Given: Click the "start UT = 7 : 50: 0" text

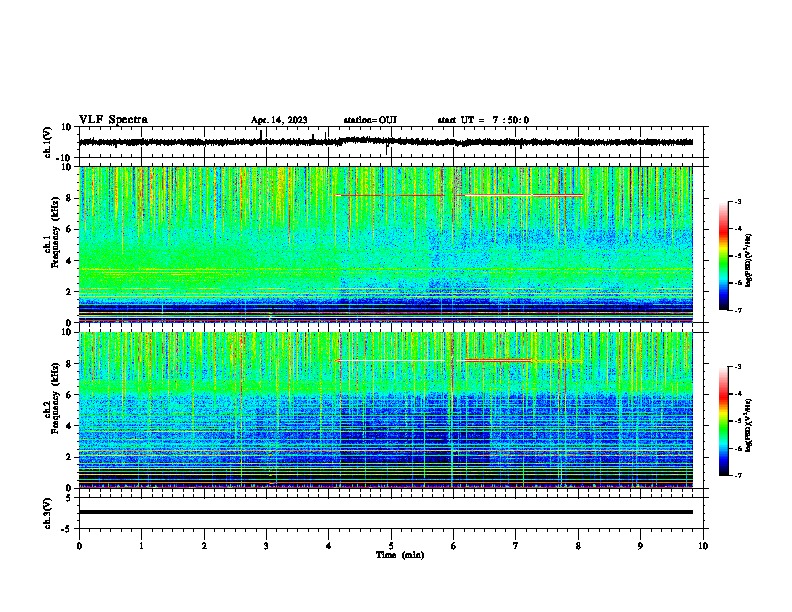Looking at the screenshot, I should click(x=483, y=120).
